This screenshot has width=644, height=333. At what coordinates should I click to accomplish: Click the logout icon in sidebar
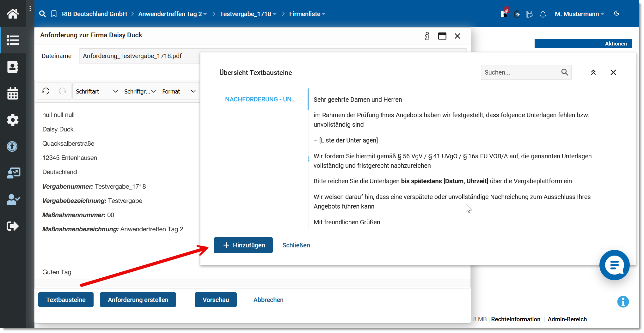point(13,226)
